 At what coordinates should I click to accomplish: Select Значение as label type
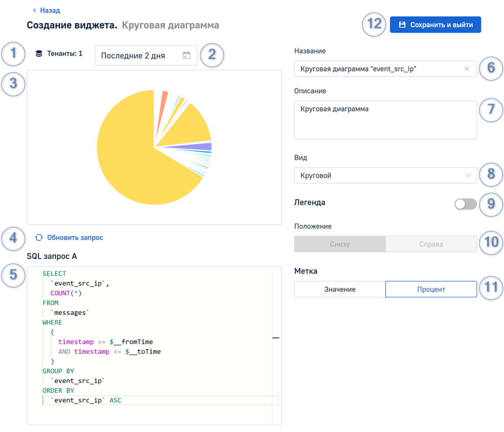[340, 289]
